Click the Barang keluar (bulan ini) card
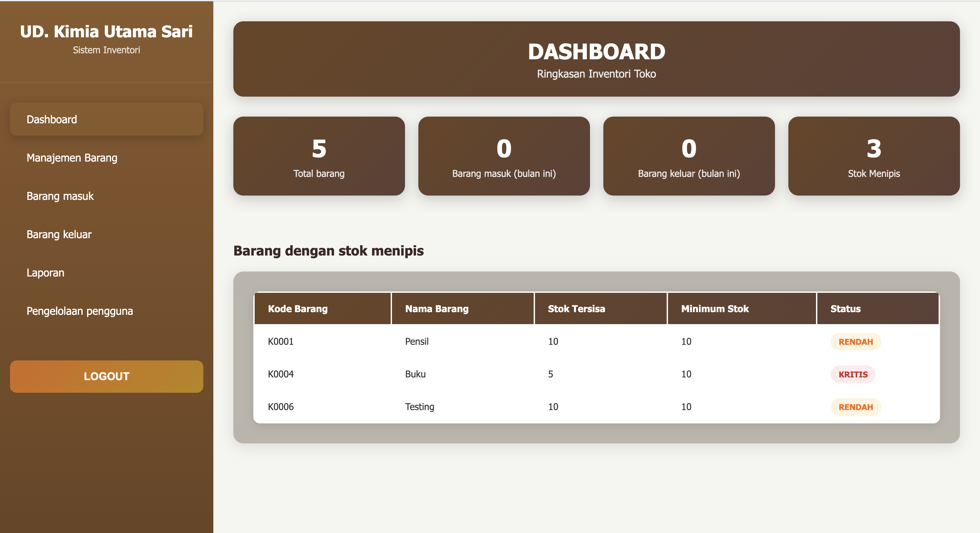Screen dimensions: 980x533 coord(689,156)
